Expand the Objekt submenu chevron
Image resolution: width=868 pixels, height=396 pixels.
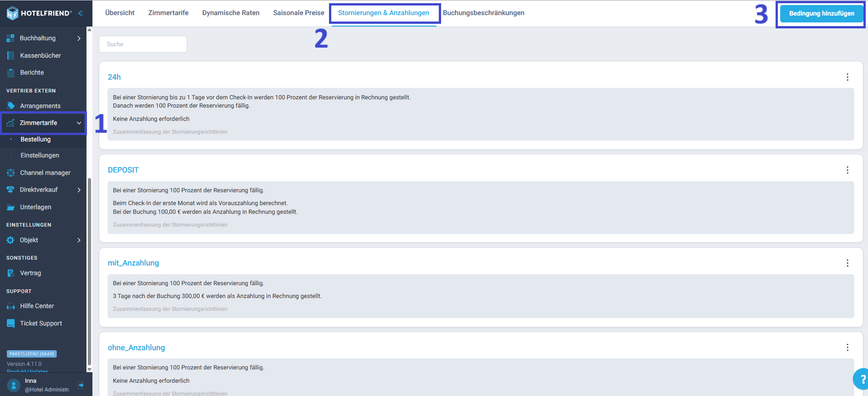[79, 240]
